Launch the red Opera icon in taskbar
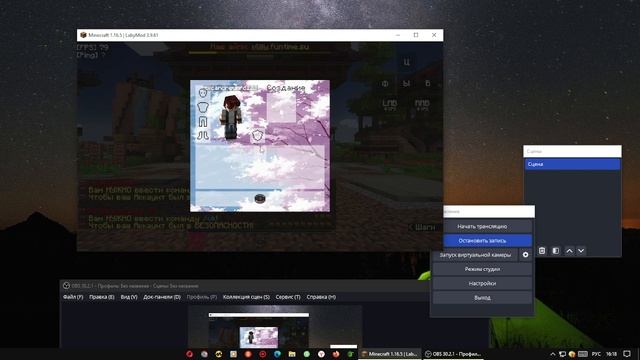 click(x=189, y=354)
